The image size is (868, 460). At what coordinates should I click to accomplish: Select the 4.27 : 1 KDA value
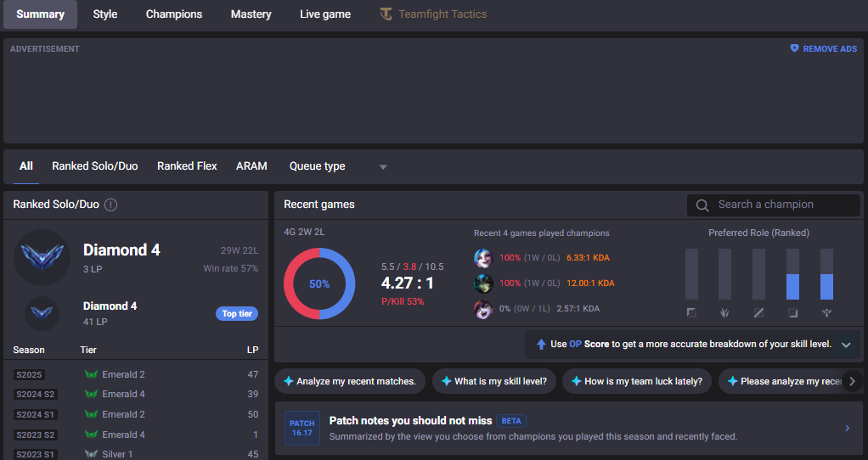[x=408, y=283]
